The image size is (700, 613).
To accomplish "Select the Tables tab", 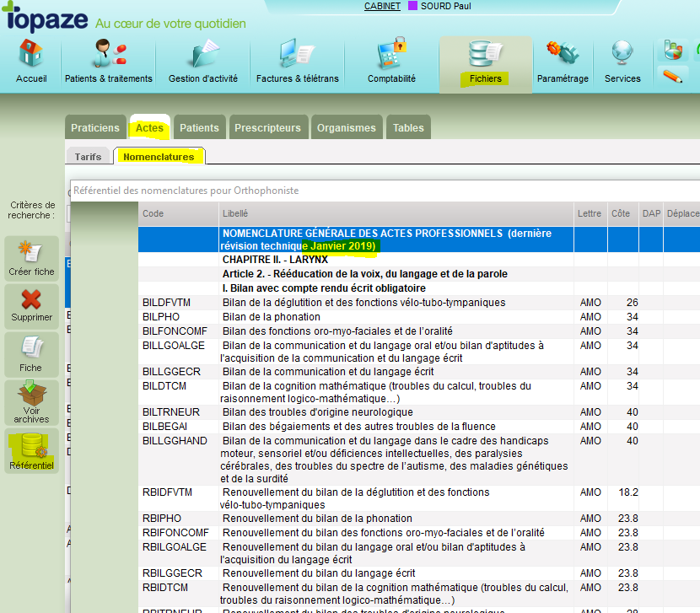I will coord(408,127).
